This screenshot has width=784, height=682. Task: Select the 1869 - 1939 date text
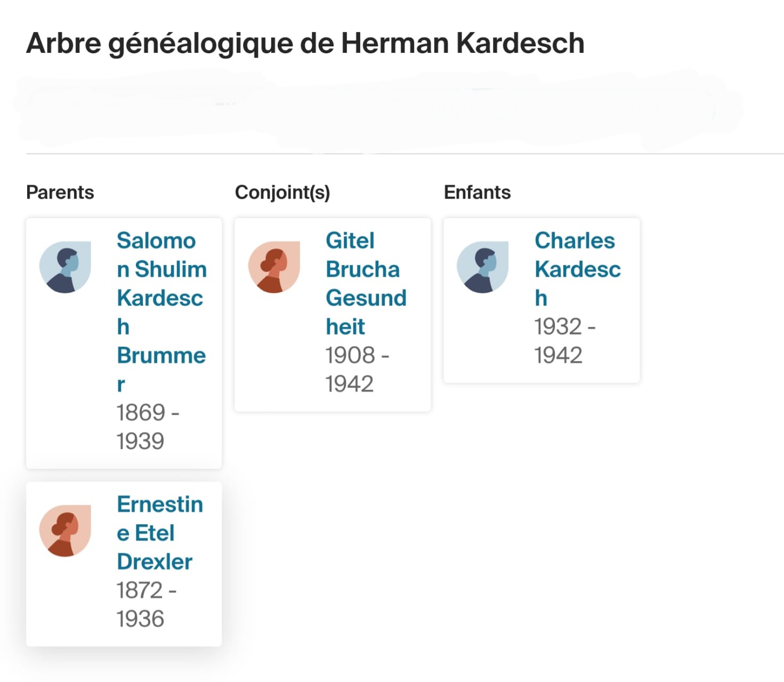148,427
